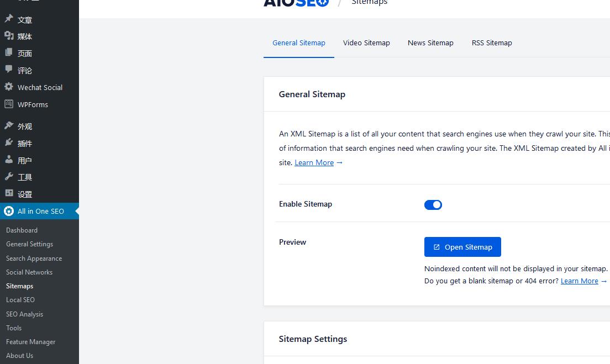Switch to the News Sitemap tab
610x364 pixels.
point(430,43)
